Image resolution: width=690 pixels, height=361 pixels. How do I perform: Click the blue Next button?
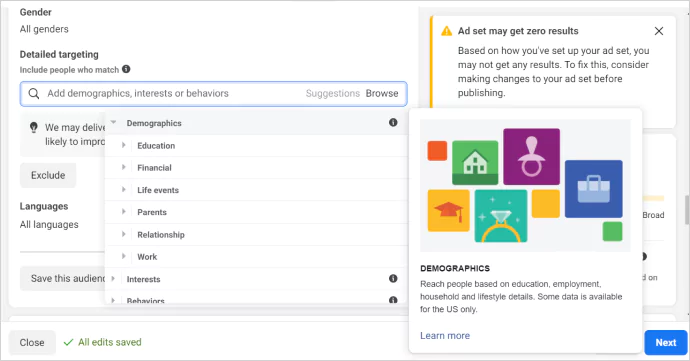click(666, 343)
